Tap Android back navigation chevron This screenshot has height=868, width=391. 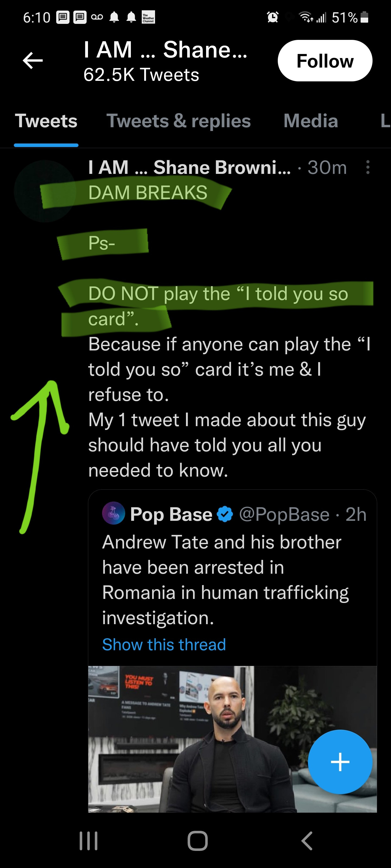coord(307,841)
